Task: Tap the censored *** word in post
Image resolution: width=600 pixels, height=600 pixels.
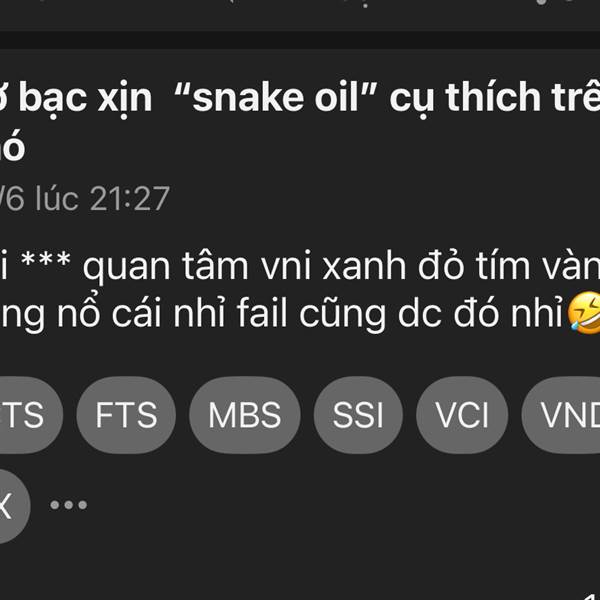Action: click(46, 259)
